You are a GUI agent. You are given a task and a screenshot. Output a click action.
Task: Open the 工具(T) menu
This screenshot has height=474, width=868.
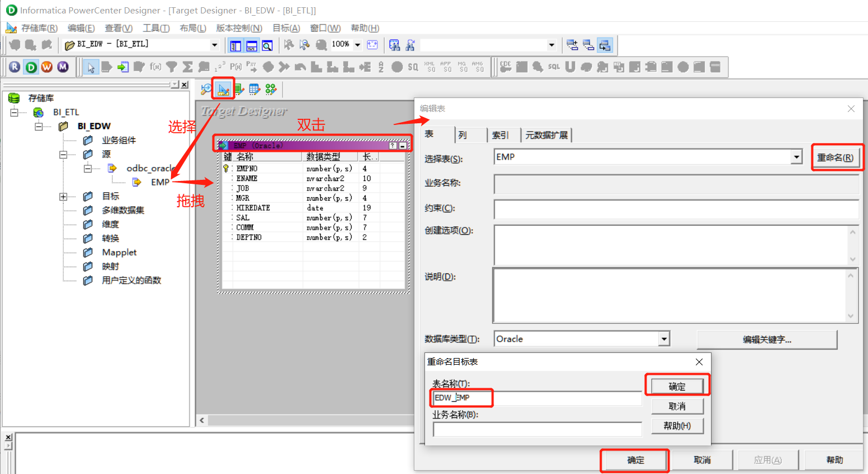156,28
